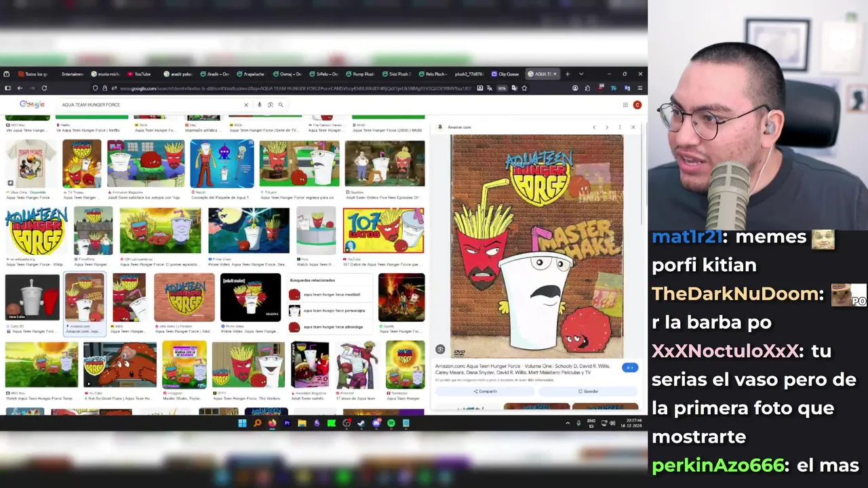Open Discord from the taskbar

point(376,423)
